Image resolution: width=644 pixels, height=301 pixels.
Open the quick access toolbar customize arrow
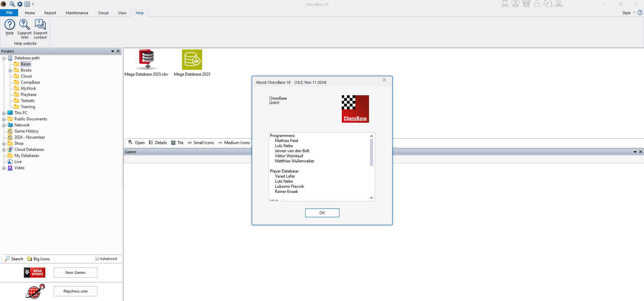[x=33, y=4]
